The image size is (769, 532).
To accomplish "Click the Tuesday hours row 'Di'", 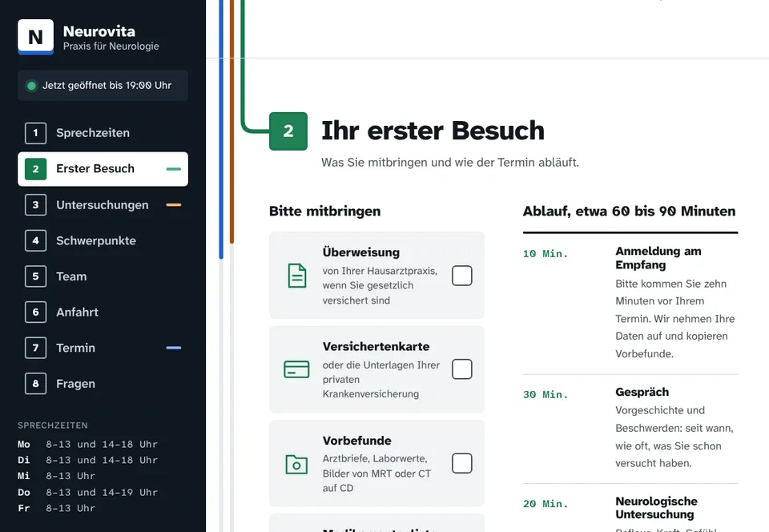I will point(88,461).
